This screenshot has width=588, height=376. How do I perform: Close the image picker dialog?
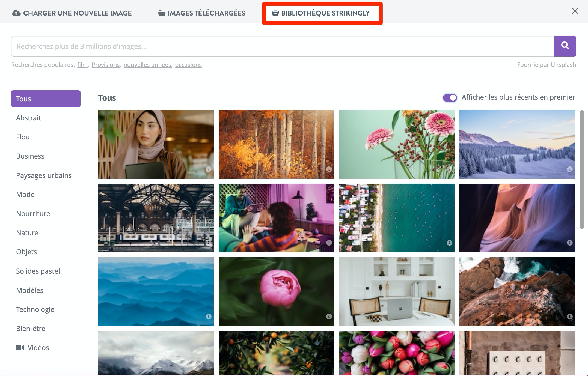point(575,11)
